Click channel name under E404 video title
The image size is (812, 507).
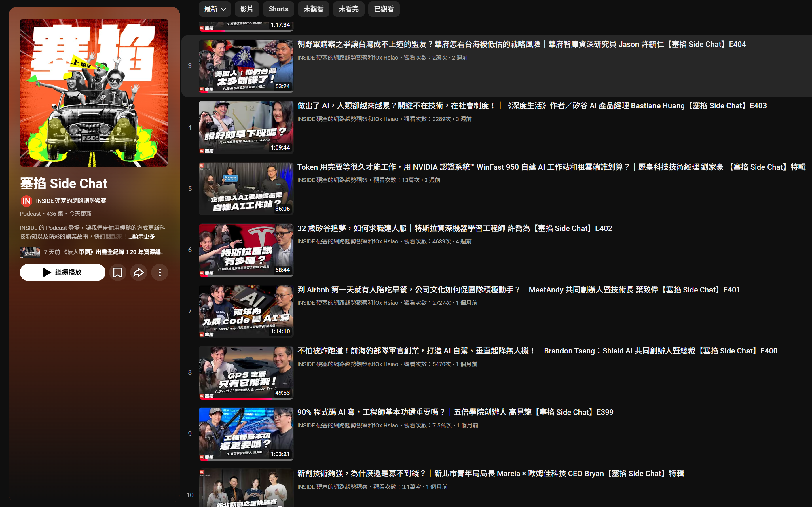tap(348, 58)
